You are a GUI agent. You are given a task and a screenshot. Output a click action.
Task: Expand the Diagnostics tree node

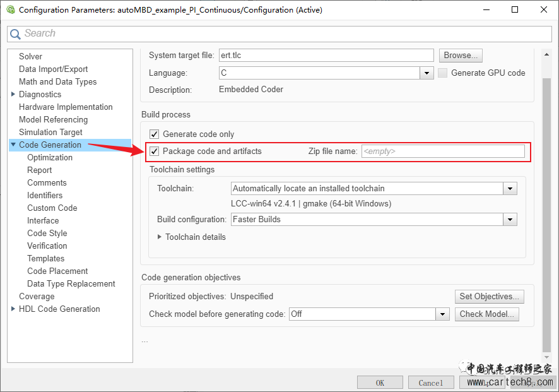pos(13,94)
